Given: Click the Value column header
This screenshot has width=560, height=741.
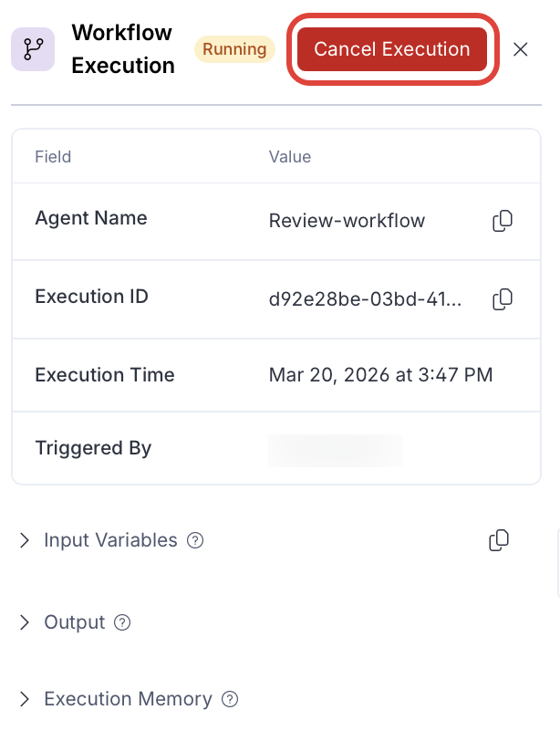Looking at the screenshot, I should click(x=290, y=157).
